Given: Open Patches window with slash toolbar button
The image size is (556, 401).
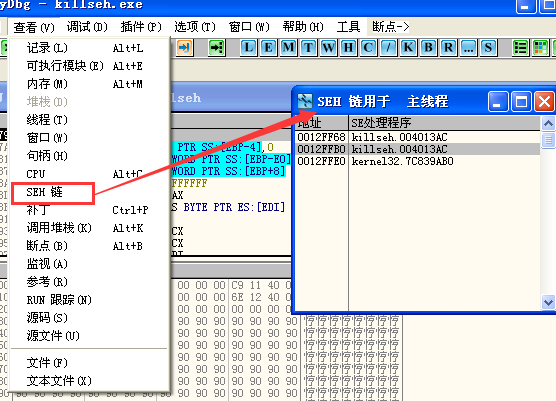Looking at the screenshot, I should coord(388,47).
